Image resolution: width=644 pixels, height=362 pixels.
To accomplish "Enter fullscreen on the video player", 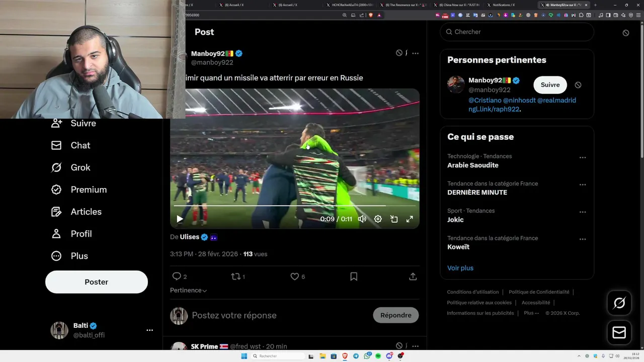I will coord(410,219).
